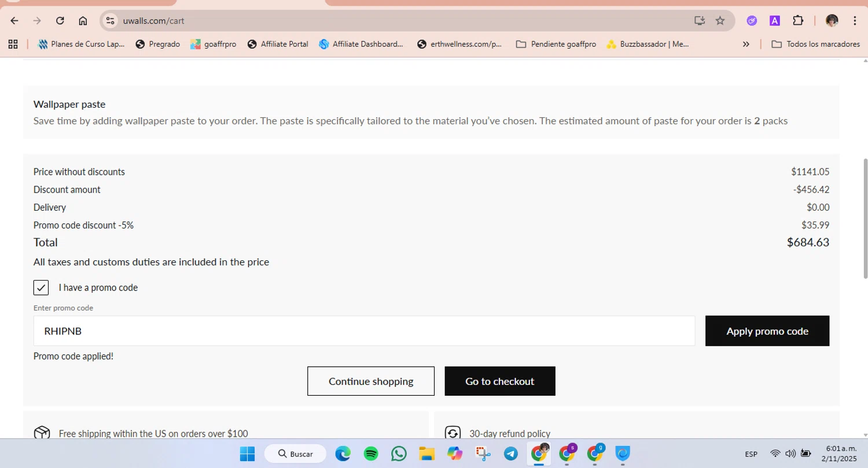The height and width of the screenshot is (468, 868).
Task: Click 'Continue shopping' button
Action: [x=371, y=381]
